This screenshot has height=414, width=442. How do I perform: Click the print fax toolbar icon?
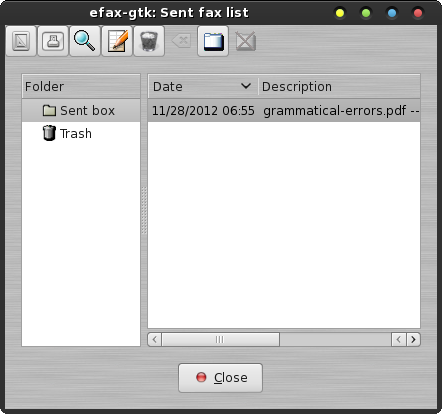tap(53, 41)
